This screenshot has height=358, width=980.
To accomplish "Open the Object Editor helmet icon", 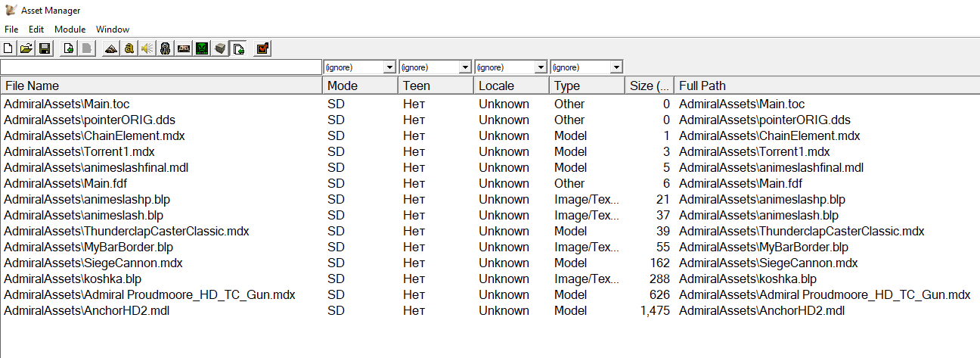I will (166, 49).
